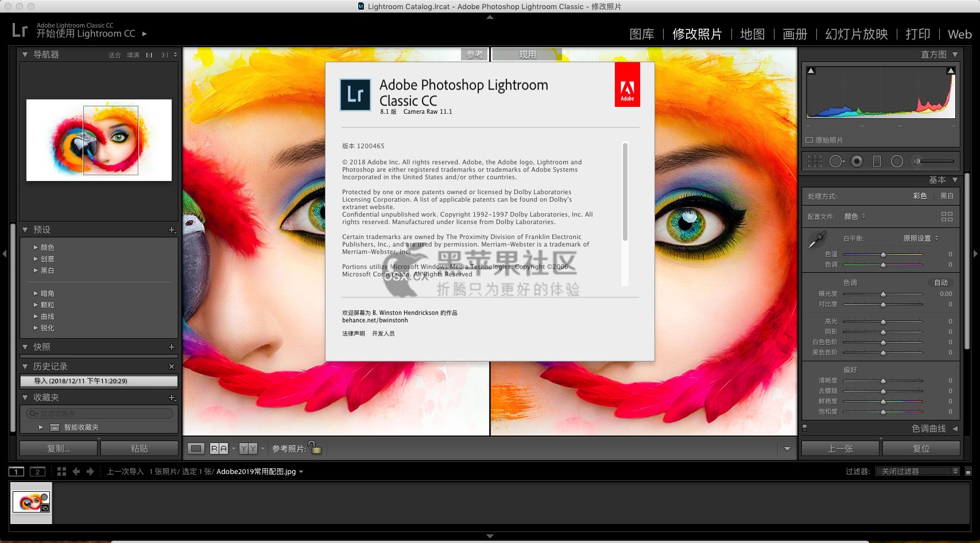Click the 色温 slider handle
980x543 pixels.
pyautogui.click(x=883, y=254)
